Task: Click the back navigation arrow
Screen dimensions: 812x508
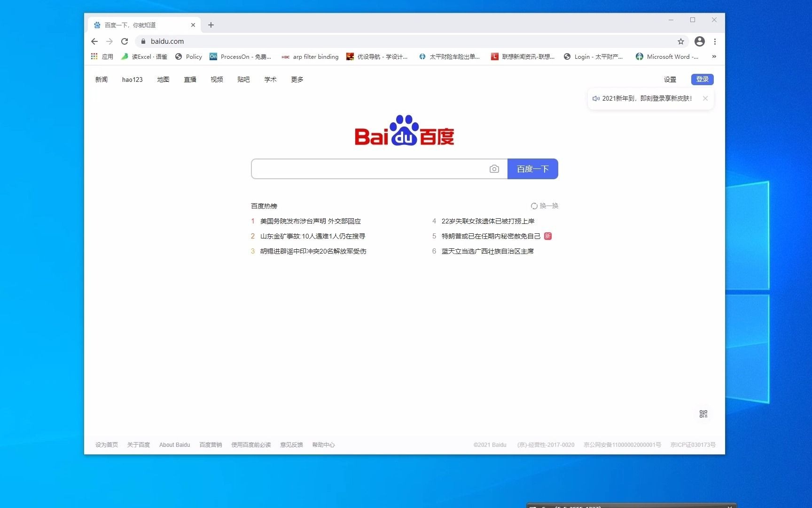Action: click(94, 41)
